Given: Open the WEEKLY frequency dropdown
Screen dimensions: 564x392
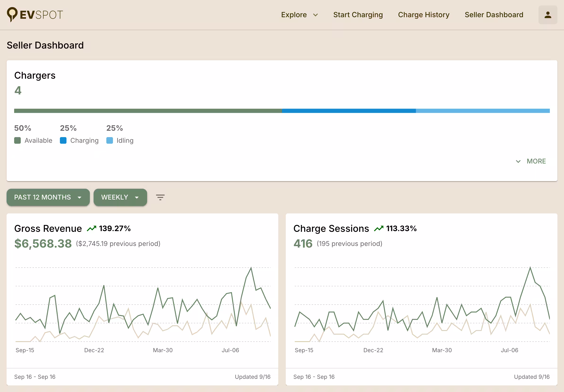Looking at the screenshot, I should click(120, 197).
